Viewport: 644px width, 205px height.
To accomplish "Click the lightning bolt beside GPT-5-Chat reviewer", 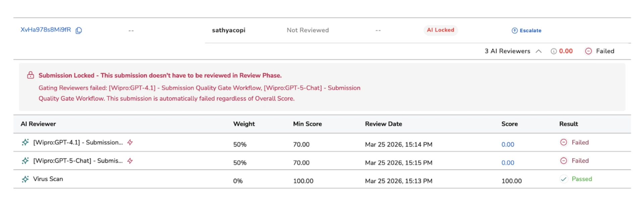I will point(129,161).
